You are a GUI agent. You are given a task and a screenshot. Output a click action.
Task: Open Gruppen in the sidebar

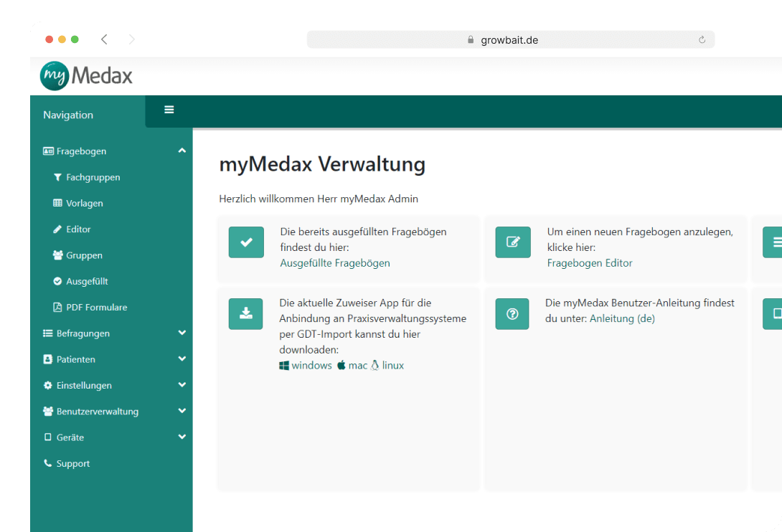(84, 255)
